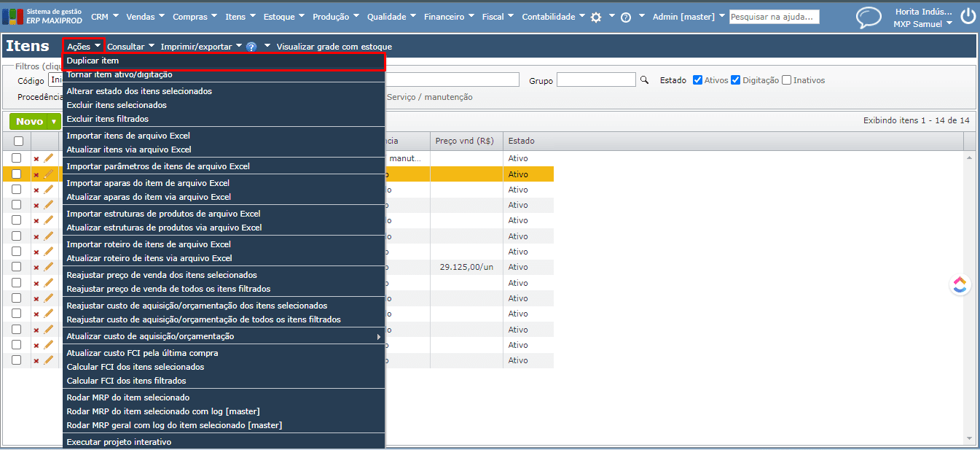
Task: Click the green Novo button
Action: pyautogui.click(x=29, y=122)
